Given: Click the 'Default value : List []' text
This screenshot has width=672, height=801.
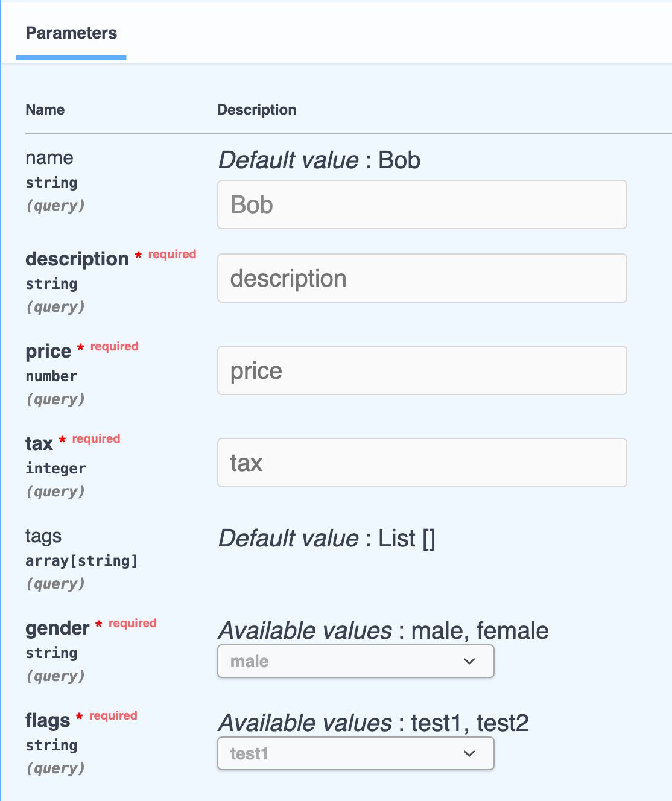Looking at the screenshot, I should [x=326, y=539].
